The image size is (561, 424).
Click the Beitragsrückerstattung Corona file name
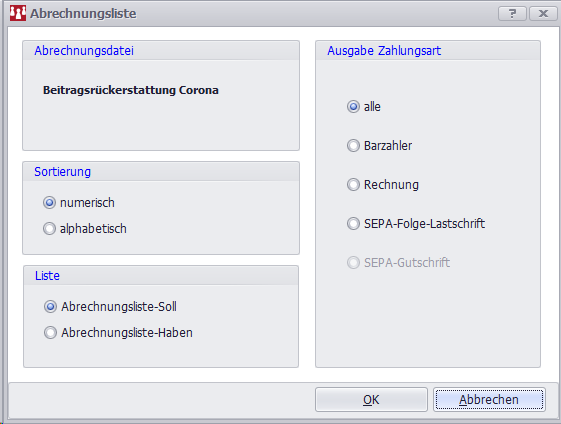pyautogui.click(x=131, y=90)
